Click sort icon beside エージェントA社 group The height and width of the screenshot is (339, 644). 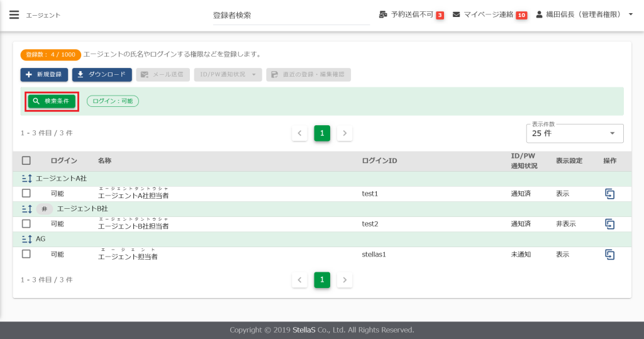coord(26,179)
